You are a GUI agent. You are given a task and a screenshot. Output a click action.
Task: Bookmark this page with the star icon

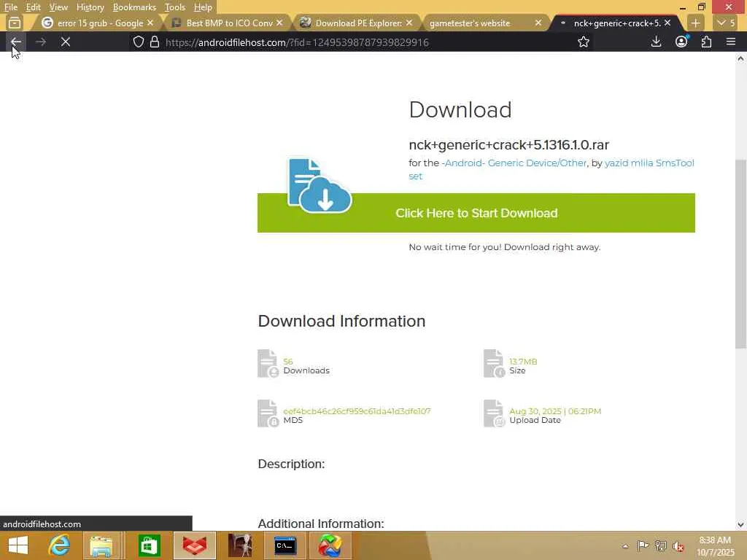tap(583, 42)
